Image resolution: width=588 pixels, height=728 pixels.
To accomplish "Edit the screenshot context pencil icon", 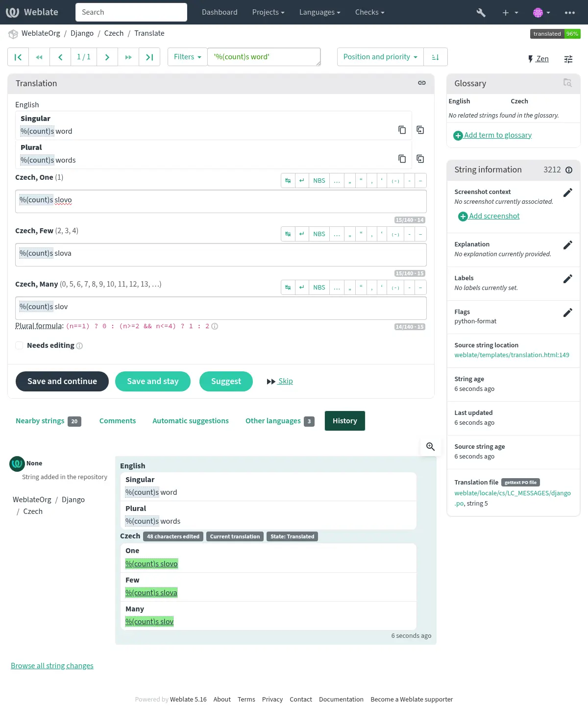I will click(x=567, y=193).
